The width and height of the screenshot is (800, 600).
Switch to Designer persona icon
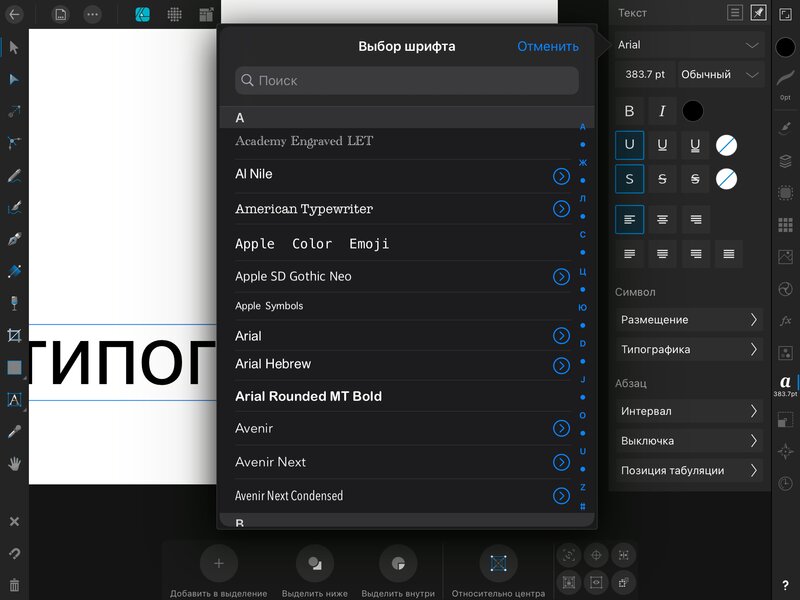click(142, 14)
